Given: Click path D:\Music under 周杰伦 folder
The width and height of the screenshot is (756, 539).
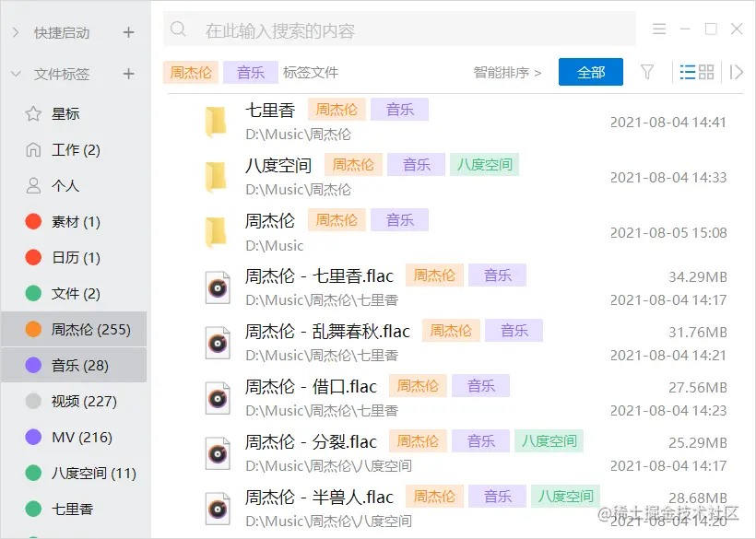Looking at the screenshot, I should pyautogui.click(x=275, y=246).
